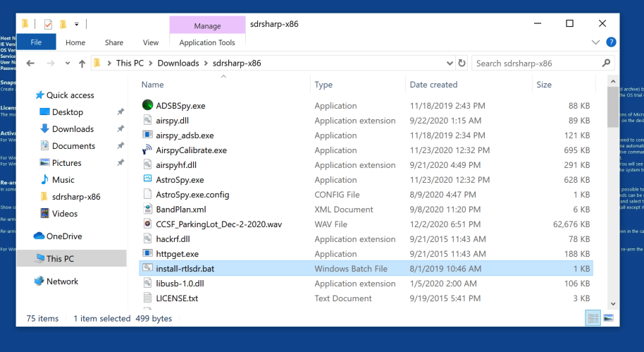The image size is (644, 352).
Task: Open recent locations dropdown arrow
Action: (68, 63)
